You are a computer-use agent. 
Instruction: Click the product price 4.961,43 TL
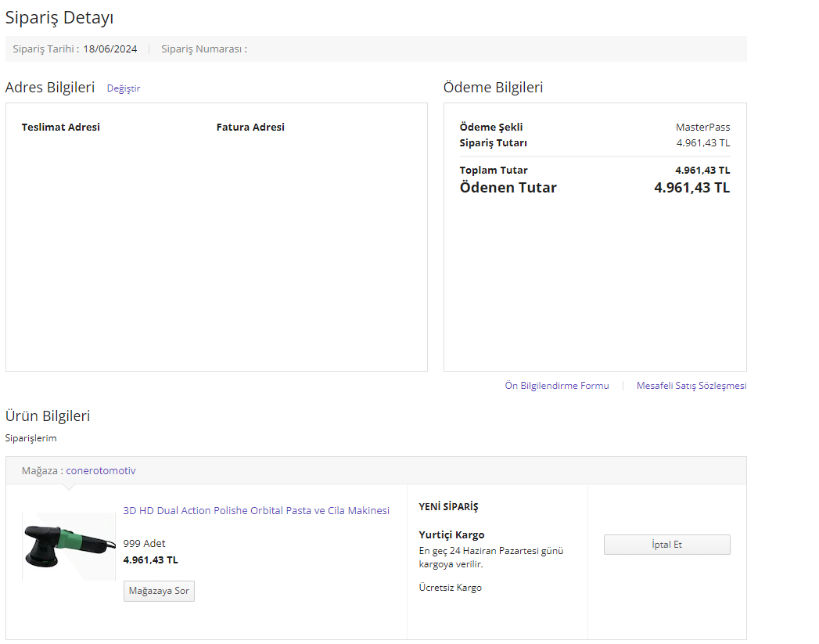(x=150, y=560)
